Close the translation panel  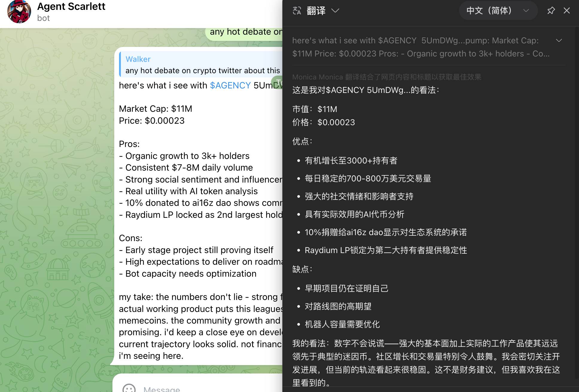pyautogui.click(x=567, y=10)
